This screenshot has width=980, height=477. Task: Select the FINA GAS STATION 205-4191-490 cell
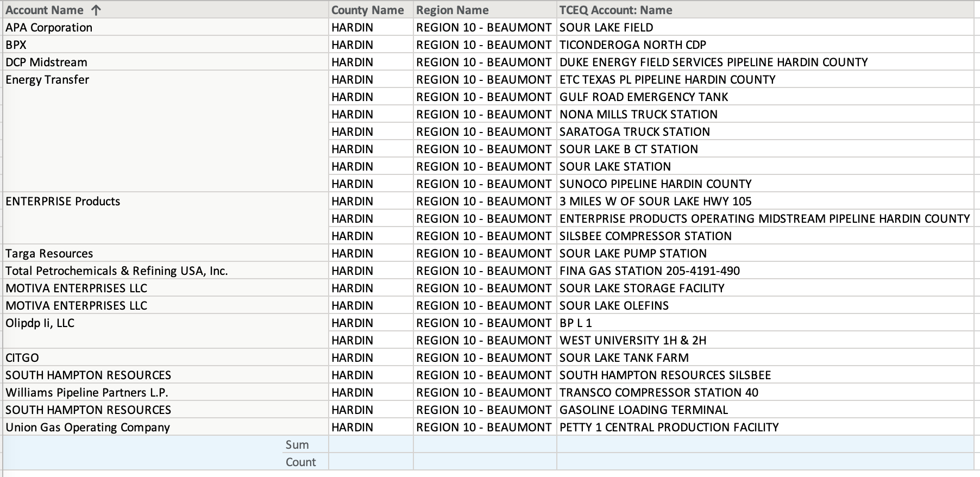[x=649, y=271]
